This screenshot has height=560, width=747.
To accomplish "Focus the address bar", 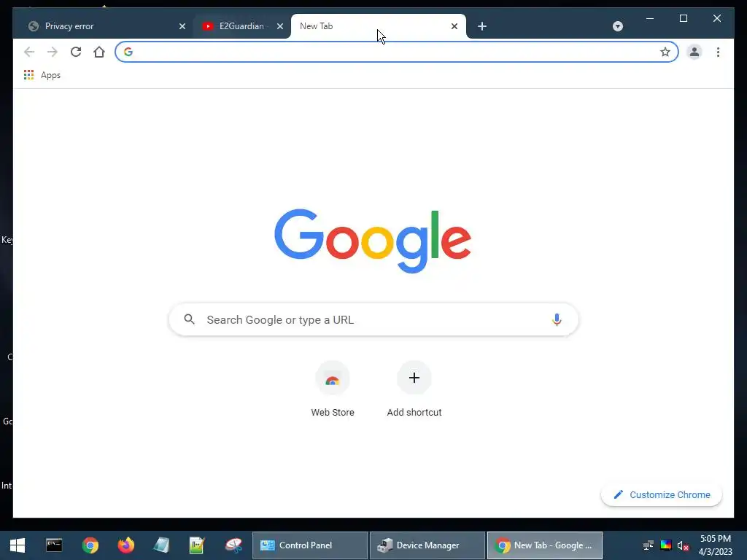I will [x=396, y=52].
